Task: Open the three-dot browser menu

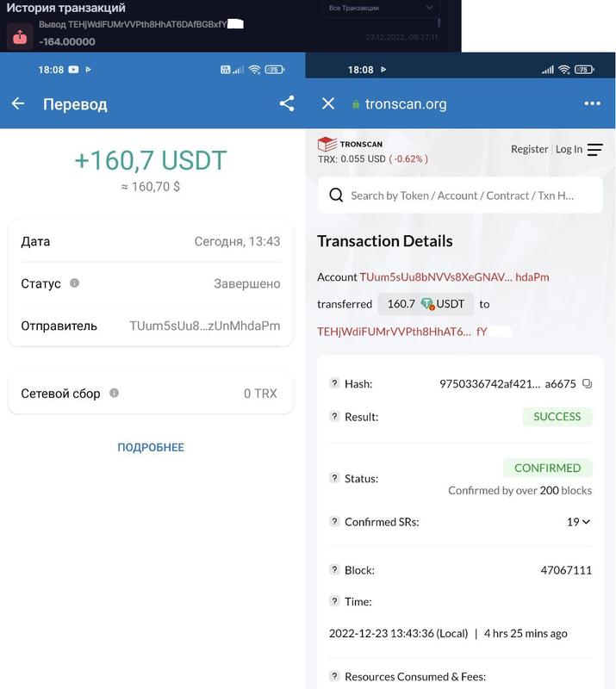Action: (x=592, y=103)
